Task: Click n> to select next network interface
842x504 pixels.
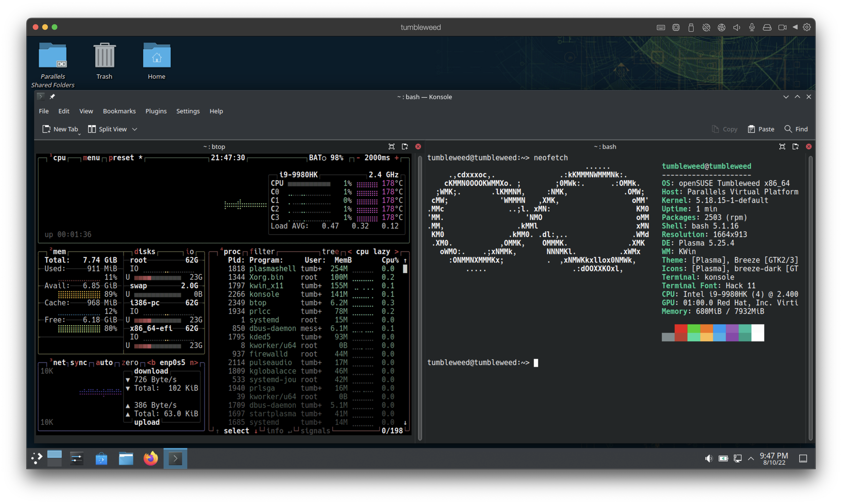Action: (x=193, y=362)
